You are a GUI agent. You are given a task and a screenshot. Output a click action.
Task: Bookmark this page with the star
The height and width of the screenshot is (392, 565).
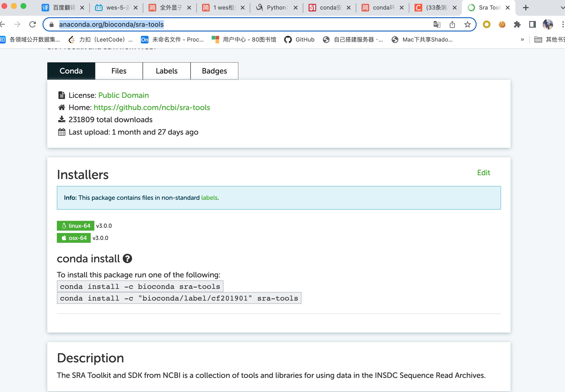click(467, 24)
